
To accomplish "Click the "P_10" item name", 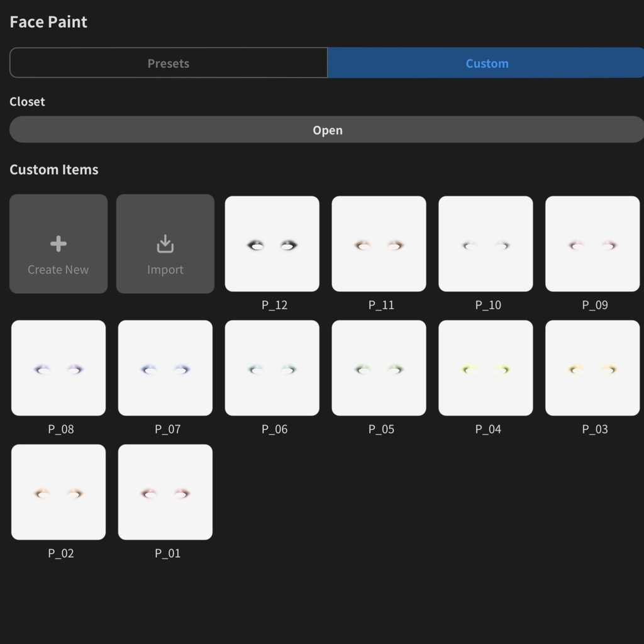I will (488, 305).
